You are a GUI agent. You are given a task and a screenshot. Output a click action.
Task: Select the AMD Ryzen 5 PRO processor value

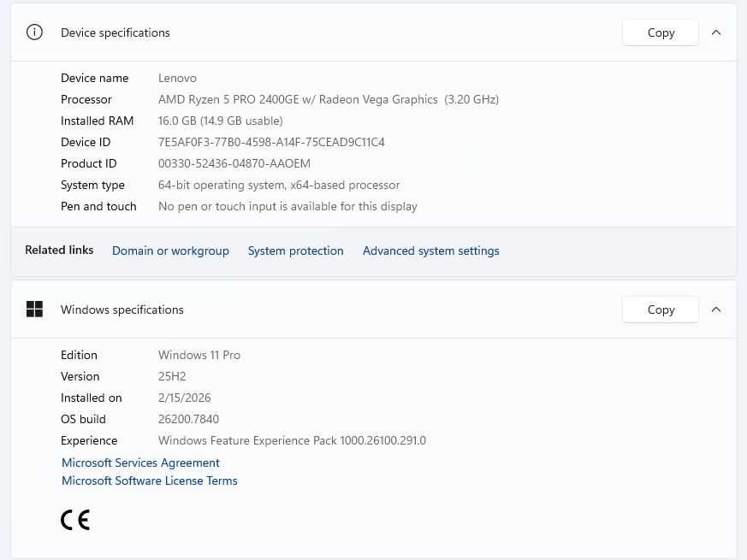tap(329, 99)
